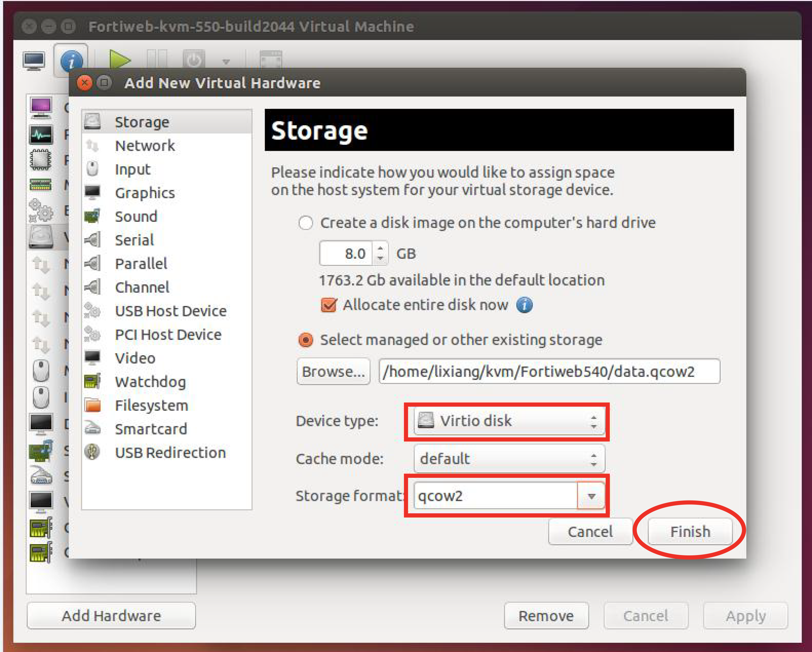Open the Device type Virtio disk dropdown
This screenshot has width=812, height=652.
pos(509,421)
